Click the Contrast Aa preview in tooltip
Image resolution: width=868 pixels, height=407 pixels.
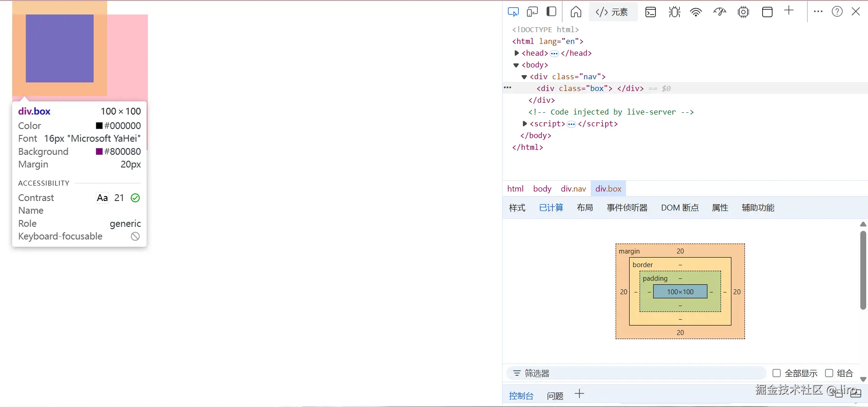click(103, 198)
